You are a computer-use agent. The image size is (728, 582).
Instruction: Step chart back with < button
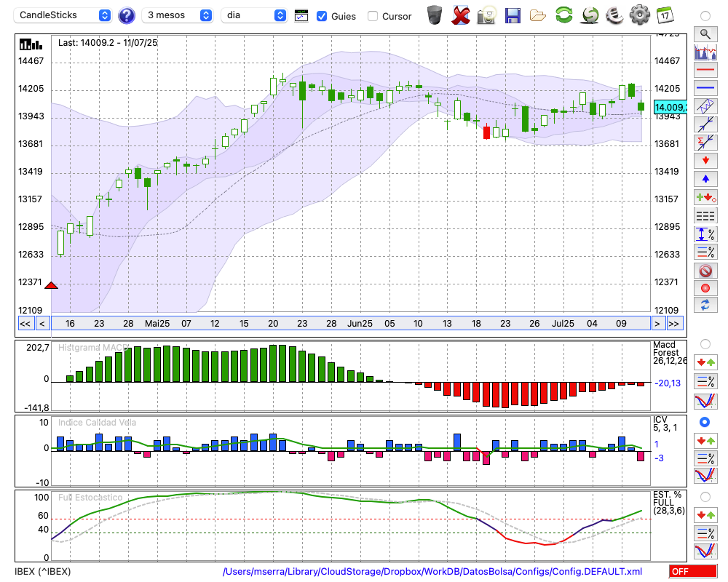[x=42, y=324]
